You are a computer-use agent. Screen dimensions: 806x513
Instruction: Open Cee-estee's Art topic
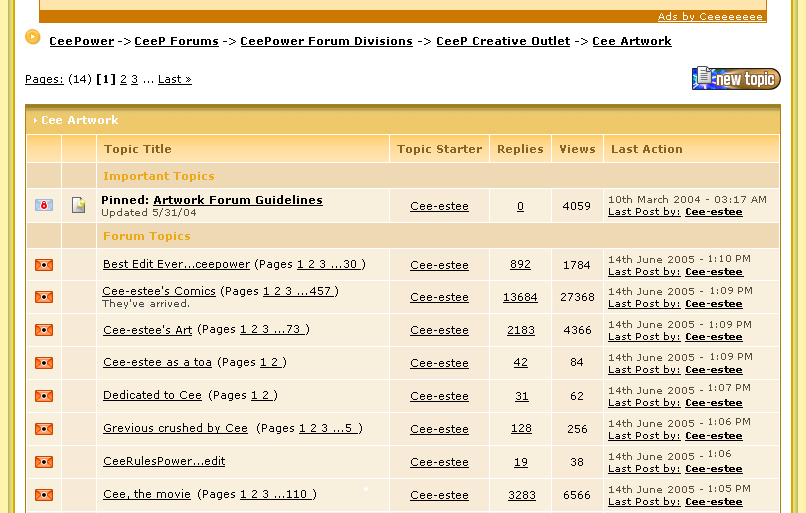coord(148,329)
